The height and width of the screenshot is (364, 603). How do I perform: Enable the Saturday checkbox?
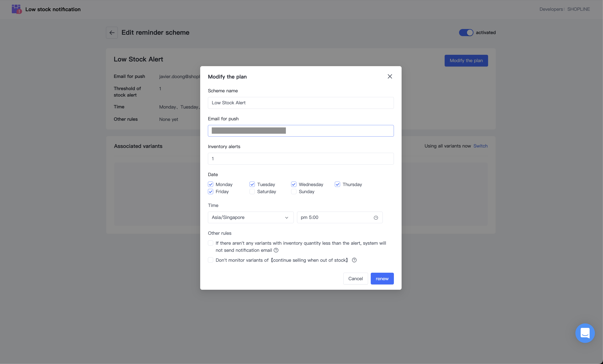point(252,192)
